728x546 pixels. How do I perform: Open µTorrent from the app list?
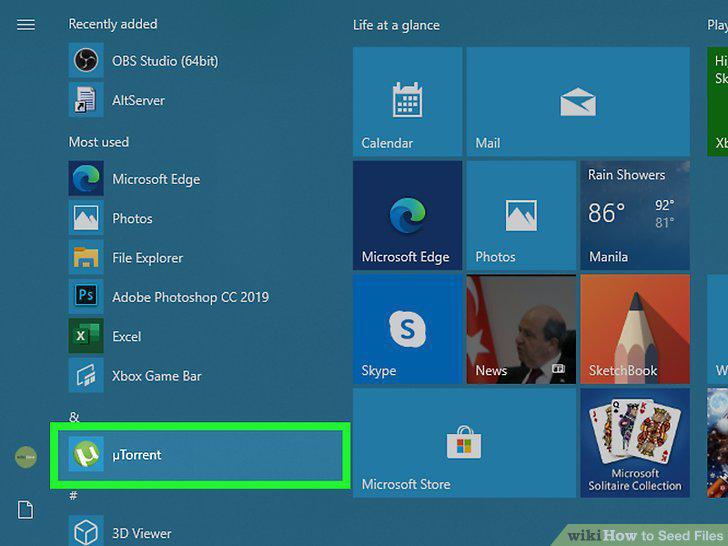(200, 455)
